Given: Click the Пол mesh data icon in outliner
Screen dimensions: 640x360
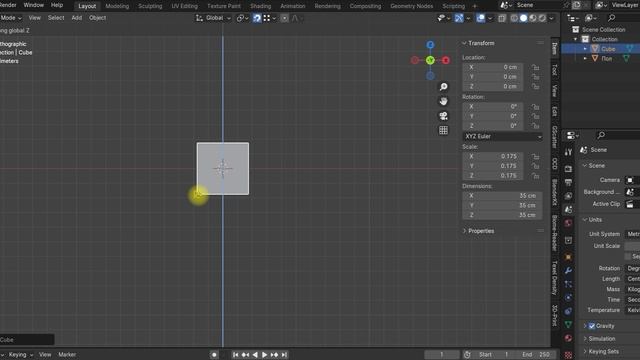Looking at the screenshot, I should click(626, 58).
